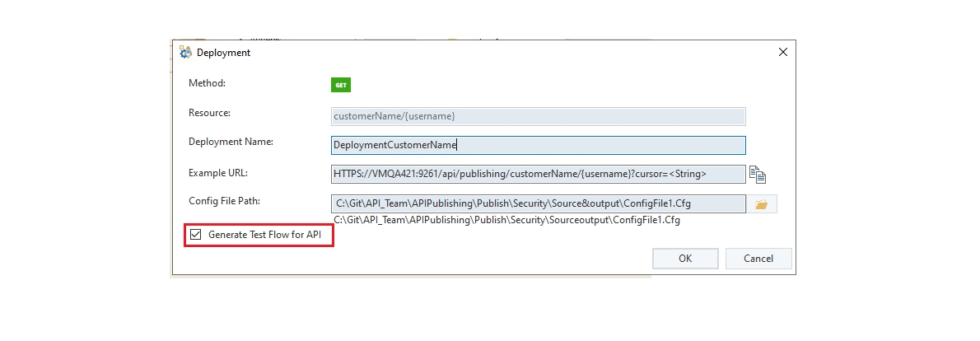Click the green GET method badge

tap(341, 85)
